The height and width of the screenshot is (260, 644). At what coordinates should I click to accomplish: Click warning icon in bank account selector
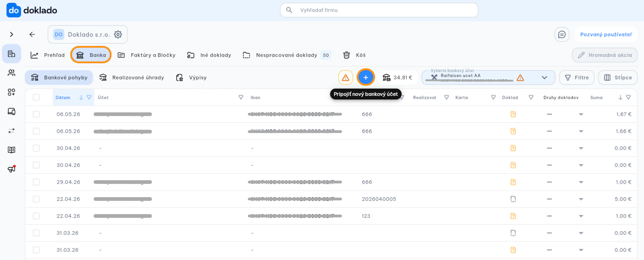pyautogui.click(x=520, y=78)
